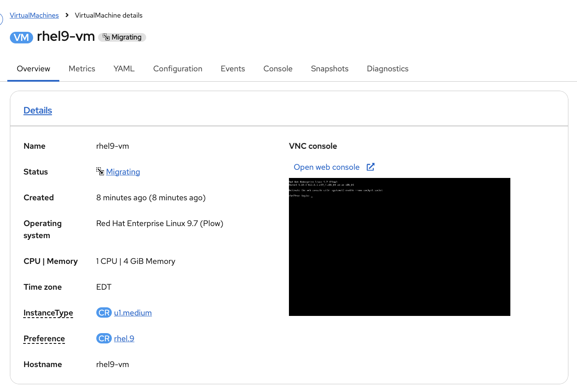
Task: View the Events tab
Action: pyautogui.click(x=233, y=69)
